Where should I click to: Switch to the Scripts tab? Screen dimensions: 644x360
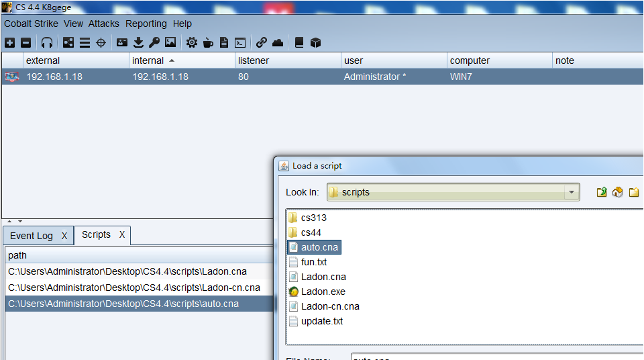coord(96,234)
